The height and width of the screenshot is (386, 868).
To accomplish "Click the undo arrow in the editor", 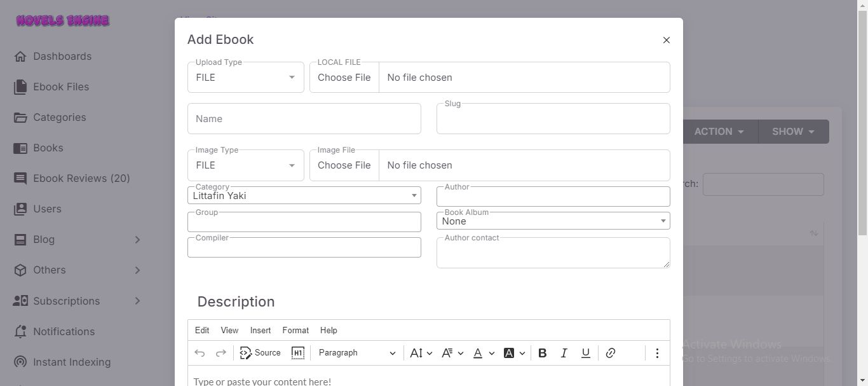I will 200,353.
